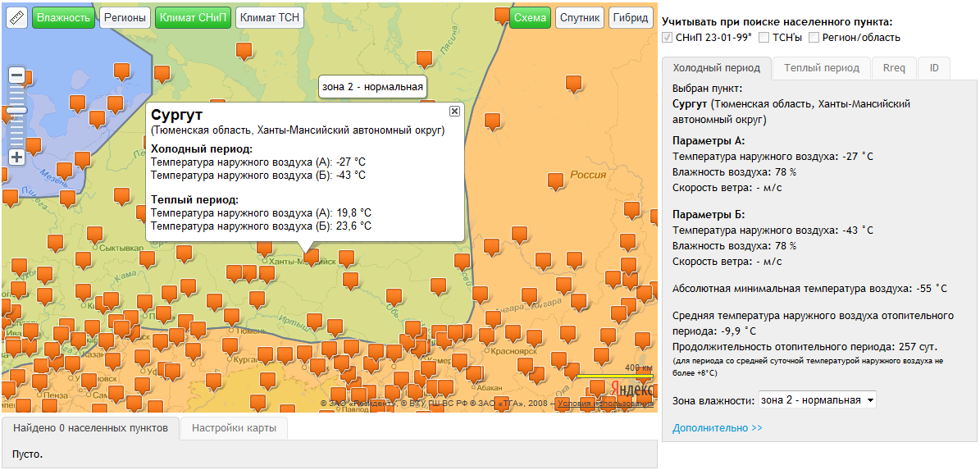The width and height of the screenshot is (980, 470).
Task: Open the Rreq tab
Action: pos(894,68)
